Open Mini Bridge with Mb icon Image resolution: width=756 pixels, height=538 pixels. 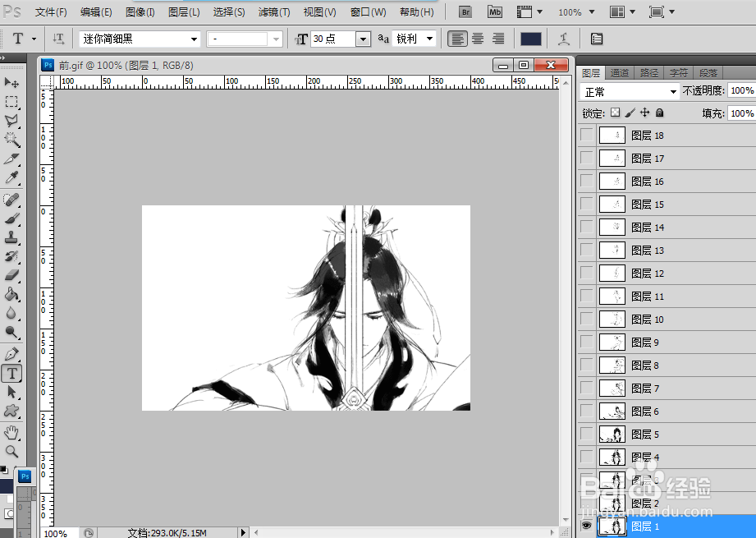(495, 12)
